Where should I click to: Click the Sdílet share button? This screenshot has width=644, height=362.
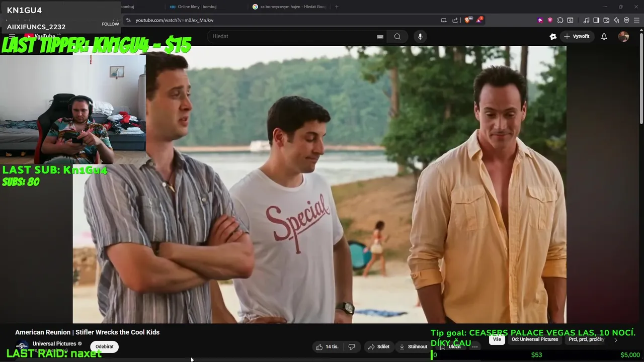pos(379,346)
